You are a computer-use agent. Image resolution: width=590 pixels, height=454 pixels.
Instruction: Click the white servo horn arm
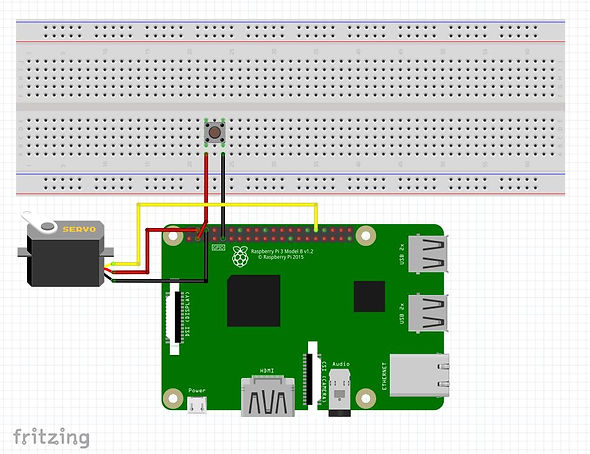[39, 222]
